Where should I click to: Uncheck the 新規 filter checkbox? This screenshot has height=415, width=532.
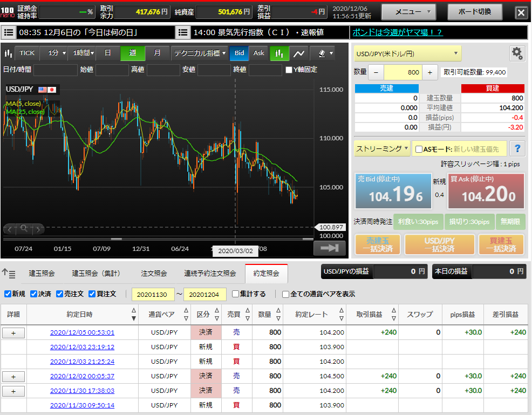click(x=8, y=294)
